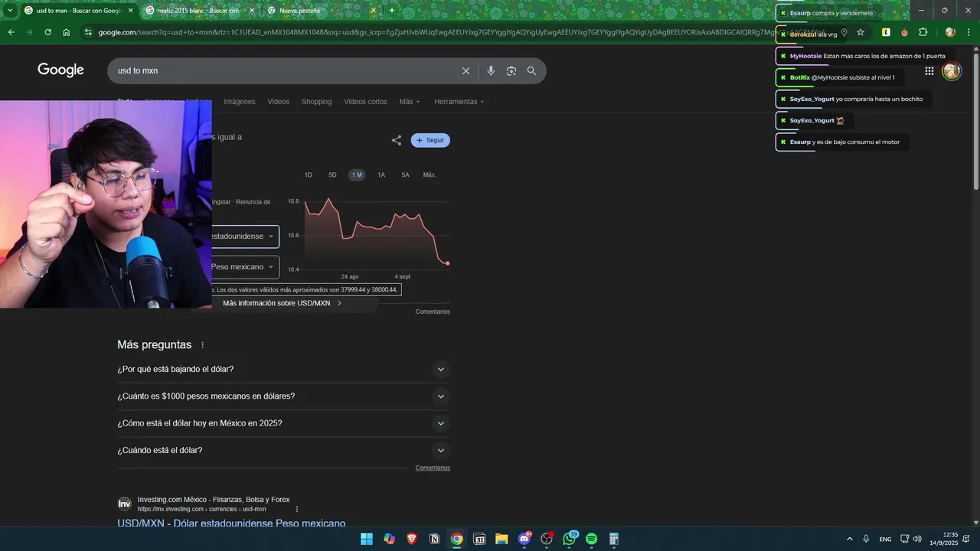Clear the Google search box text
The width and height of the screenshot is (980, 551).
click(x=465, y=70)
